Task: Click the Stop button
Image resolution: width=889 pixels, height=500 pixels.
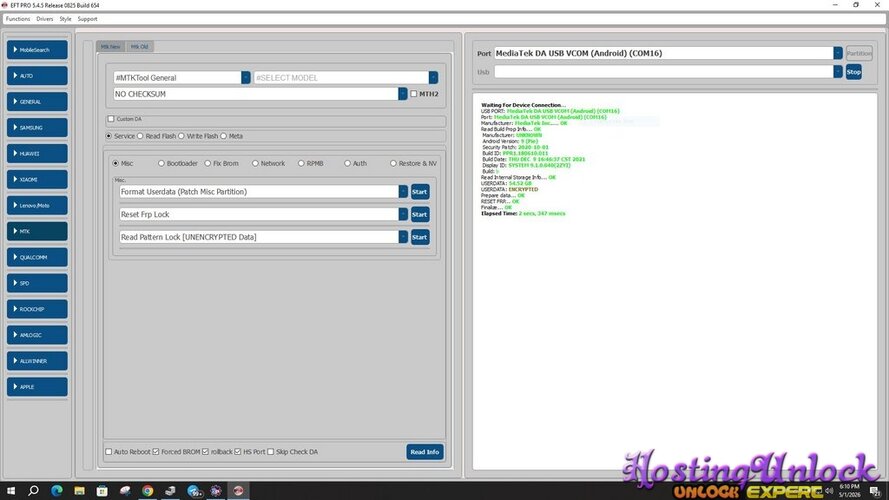Action: pyautogui.click(x=853, y=72)
